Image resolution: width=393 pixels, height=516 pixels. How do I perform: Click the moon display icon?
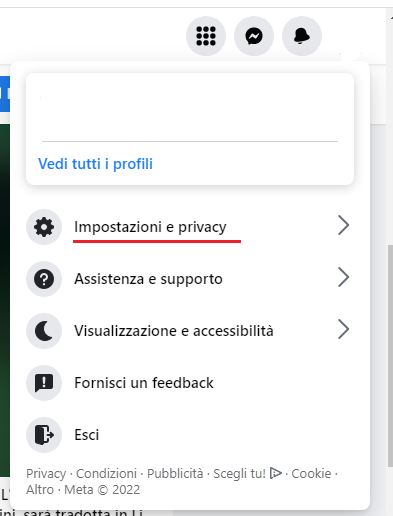[x=44, y=331]
